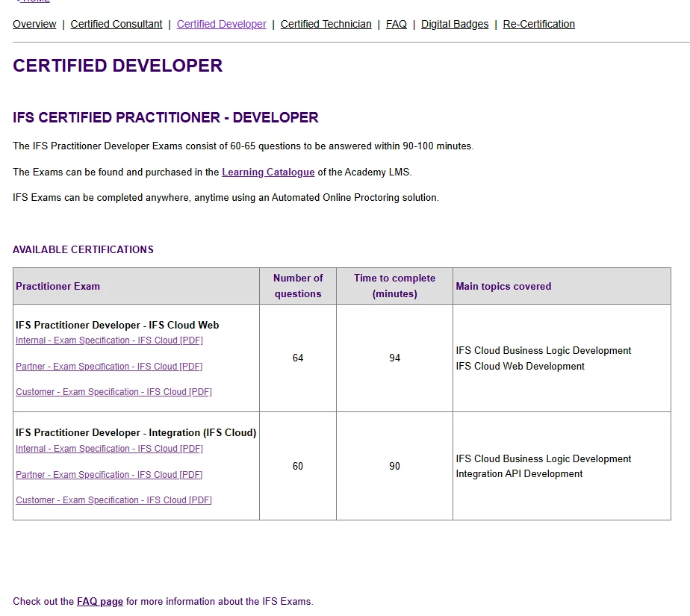Click the AVAILABLE CERTIFICATIONS heading
Viewport: 690px width, 616px height.
pos(83,249)
